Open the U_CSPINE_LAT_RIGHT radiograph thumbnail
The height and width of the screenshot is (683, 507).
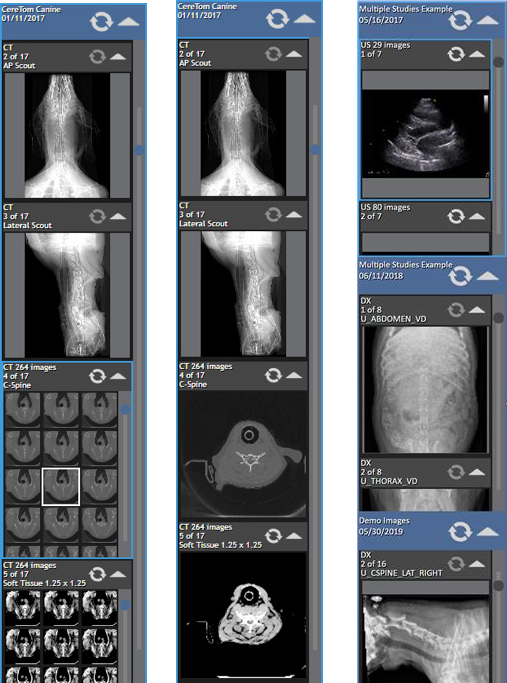pos(426,639)
